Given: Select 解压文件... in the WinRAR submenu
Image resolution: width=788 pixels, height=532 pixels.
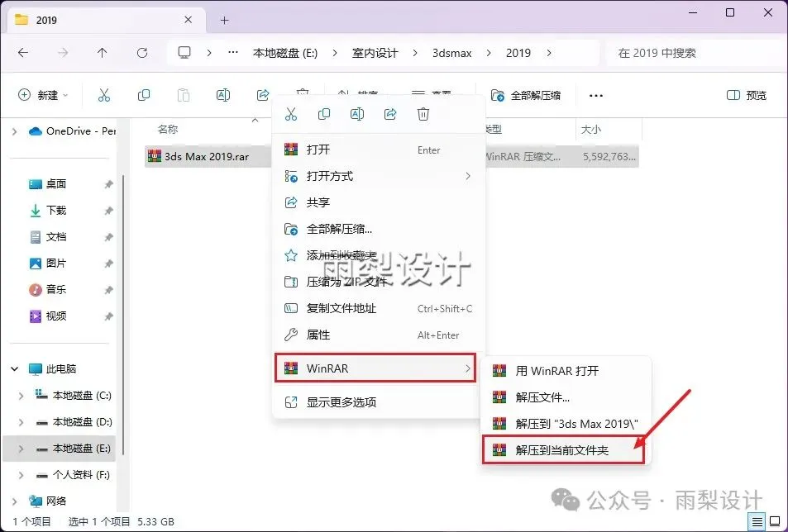Looking at the screenshot, I should [566, 397].
